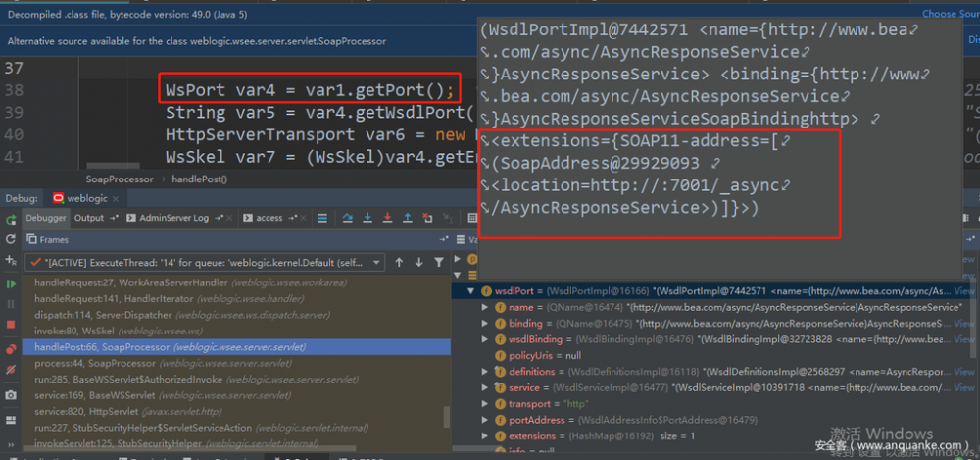Click the Step Into icon

click(368, 218)
